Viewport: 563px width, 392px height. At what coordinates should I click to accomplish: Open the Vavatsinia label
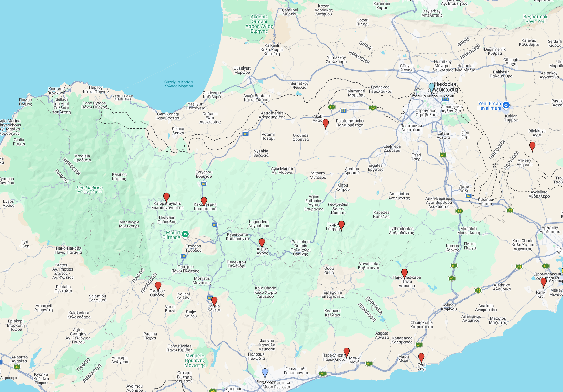click(x=369, y=266)
